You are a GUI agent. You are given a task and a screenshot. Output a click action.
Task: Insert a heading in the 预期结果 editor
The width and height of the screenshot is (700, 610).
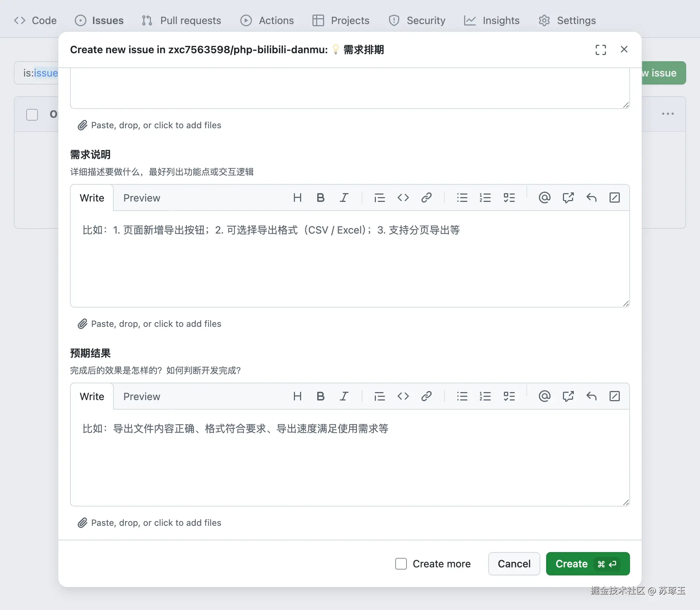[x=297, y=396]
